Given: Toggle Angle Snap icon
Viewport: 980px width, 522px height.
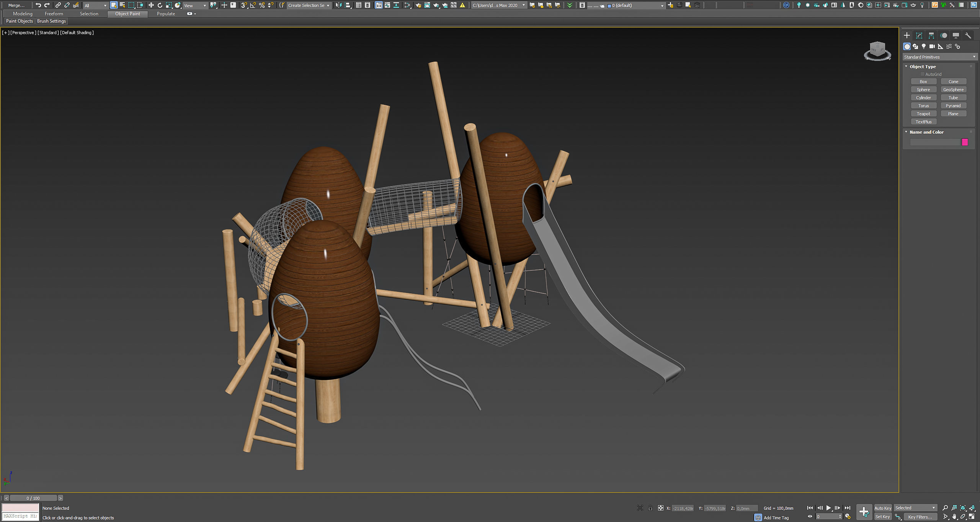Looking at the screenshot, I should coord(253,5).
